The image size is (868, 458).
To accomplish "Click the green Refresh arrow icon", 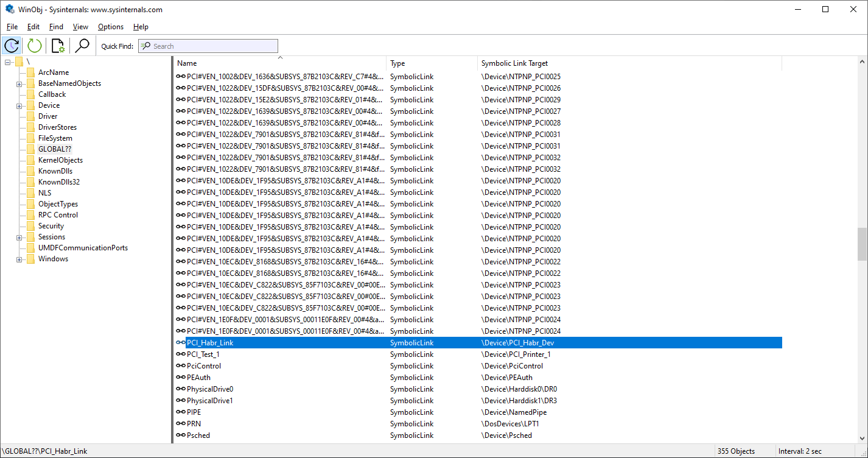I will (35, 46).
